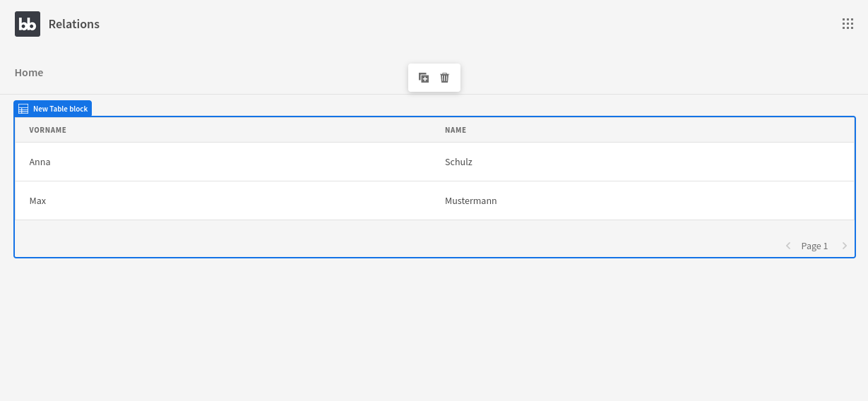Click the empty table footer left of pagination
Viewport: 868px width, 401px height.
pyautogui.click(x=353, y=239)
